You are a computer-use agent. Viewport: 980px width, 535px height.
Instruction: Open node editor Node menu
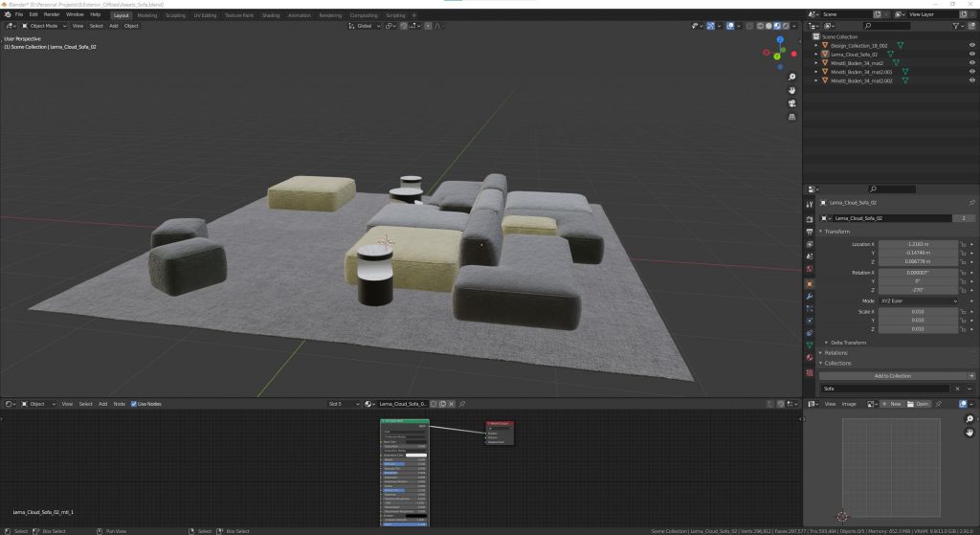[x=119, y=404]
